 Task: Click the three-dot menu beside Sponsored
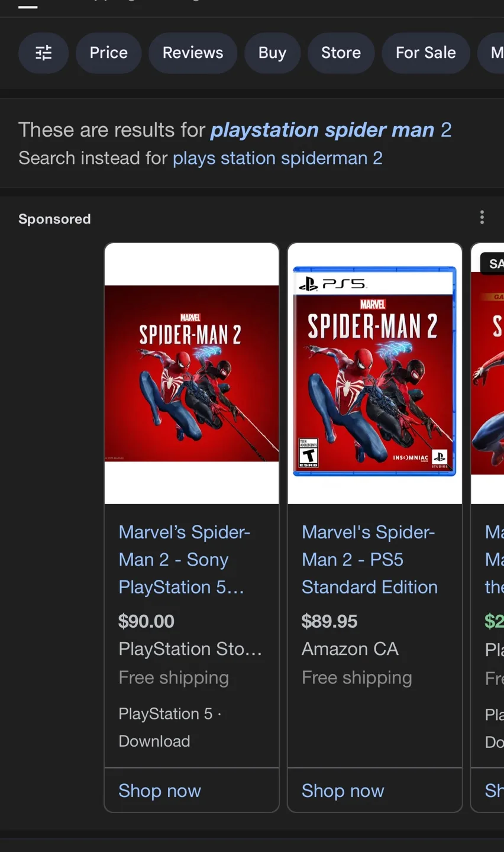482,217
